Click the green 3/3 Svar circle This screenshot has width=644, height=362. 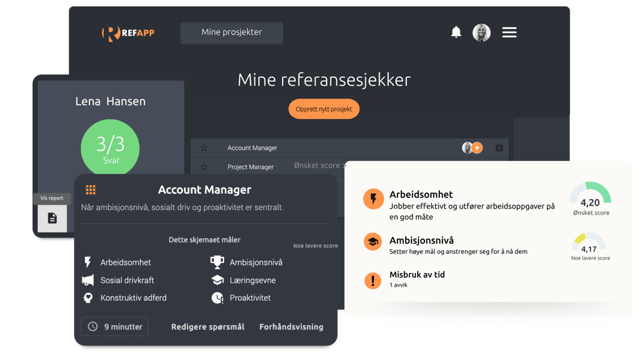point(110,148)
